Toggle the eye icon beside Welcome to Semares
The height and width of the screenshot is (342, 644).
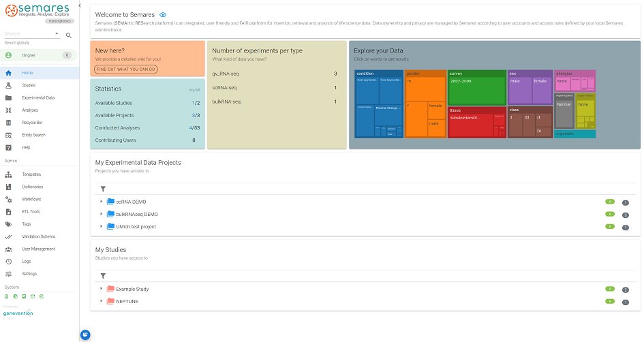point(162,14)
